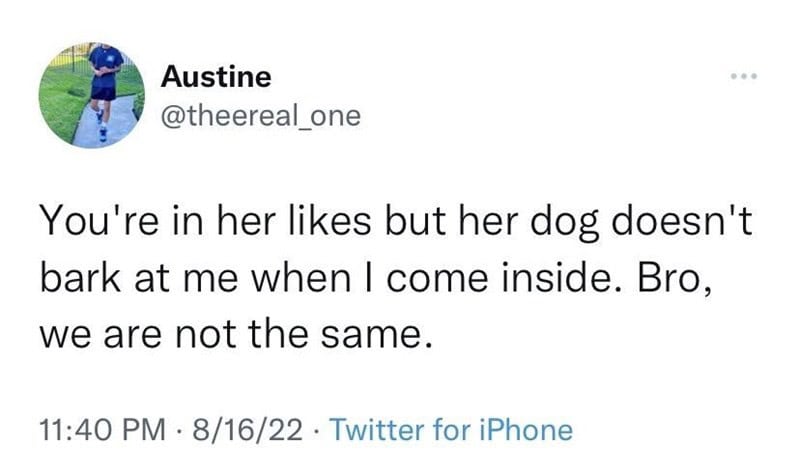The image size is (800, 455).
Task: Click the tweet line starting "bark at me"
Action: [376, 278]
